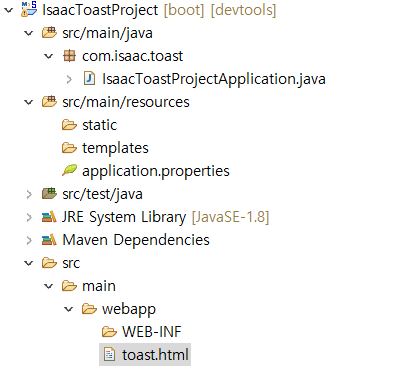The height and width of the screenshot is (369, 396).
Task: Select the toast.html file name
Action: (x=155, y=355)
